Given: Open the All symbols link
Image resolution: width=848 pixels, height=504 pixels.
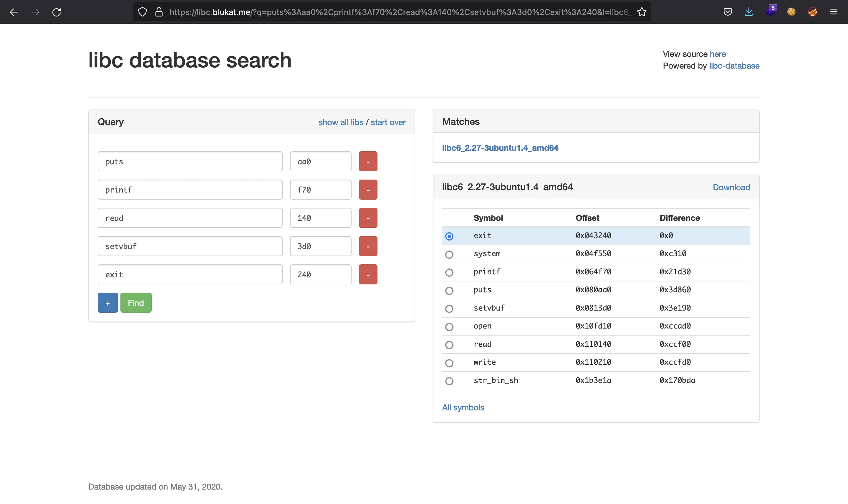Looking at the screenshot, I should 463,407.
